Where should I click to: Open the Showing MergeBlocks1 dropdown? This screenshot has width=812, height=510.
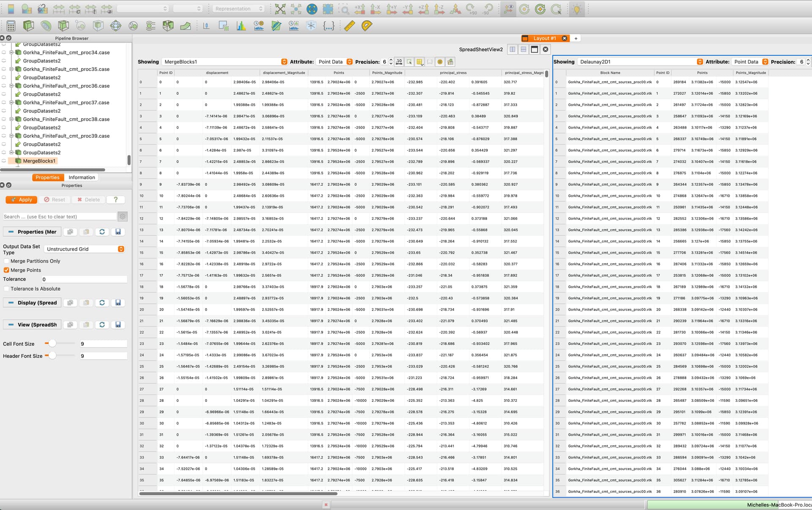tap(225, 62)
